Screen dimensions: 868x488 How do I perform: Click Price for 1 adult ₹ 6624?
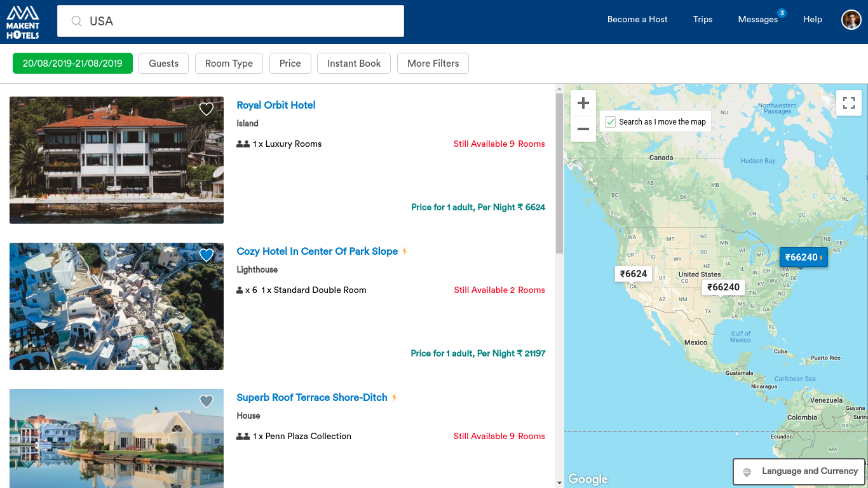coord(478,207)
